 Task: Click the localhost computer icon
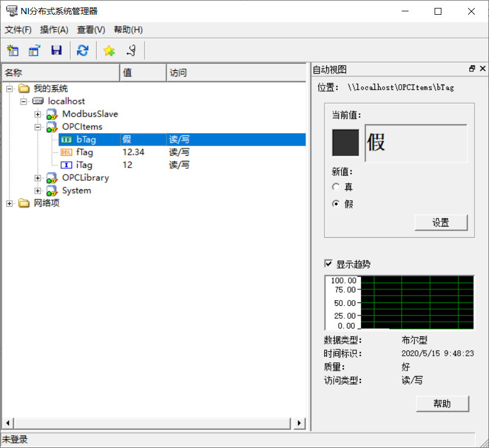click(x=38, y=101)
